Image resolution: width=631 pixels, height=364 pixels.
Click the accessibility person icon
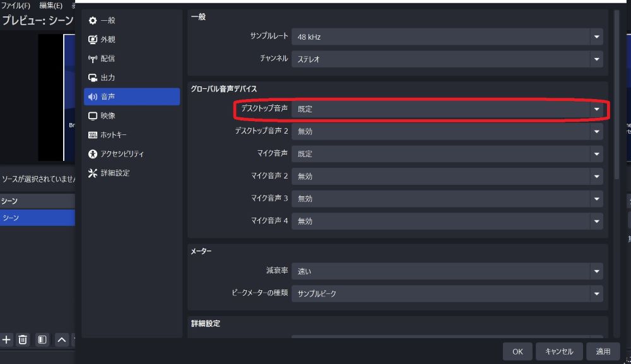(93, 154)
